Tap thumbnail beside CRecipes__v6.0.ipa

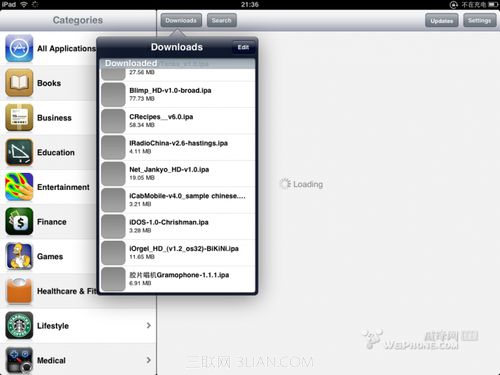(x=113, y=121)
